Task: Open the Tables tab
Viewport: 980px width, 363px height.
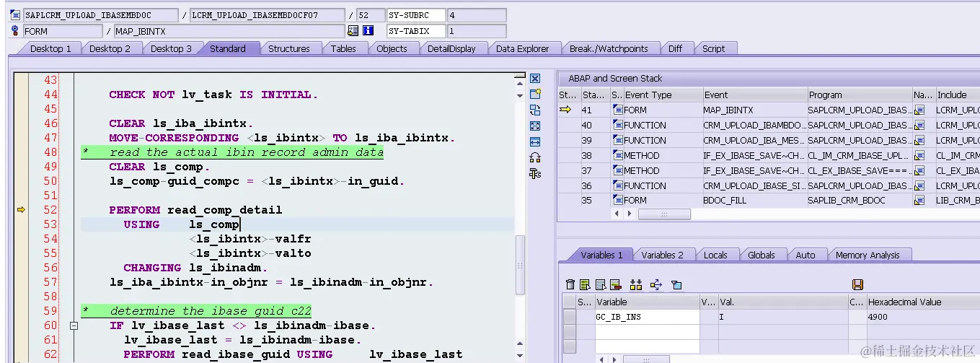Action: pyautogui.click(x=343, y=48)
